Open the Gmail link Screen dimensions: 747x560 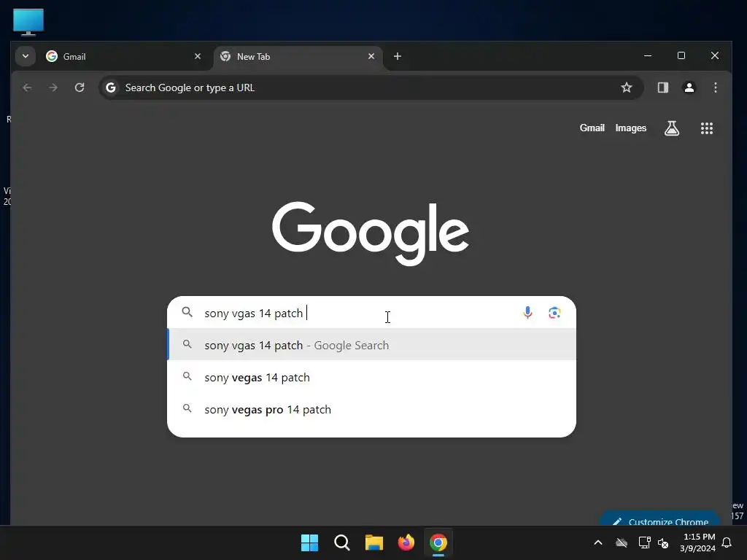(x=592, y=128)
